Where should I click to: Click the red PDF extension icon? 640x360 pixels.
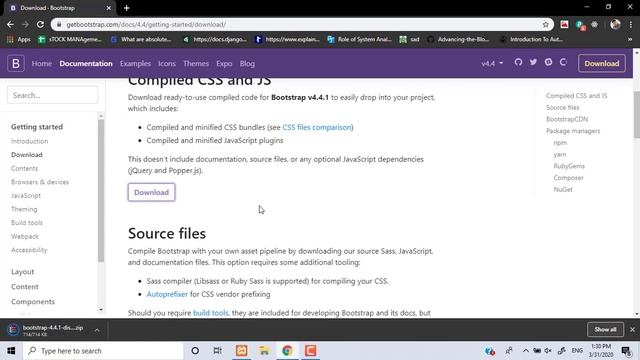point(564,24)
